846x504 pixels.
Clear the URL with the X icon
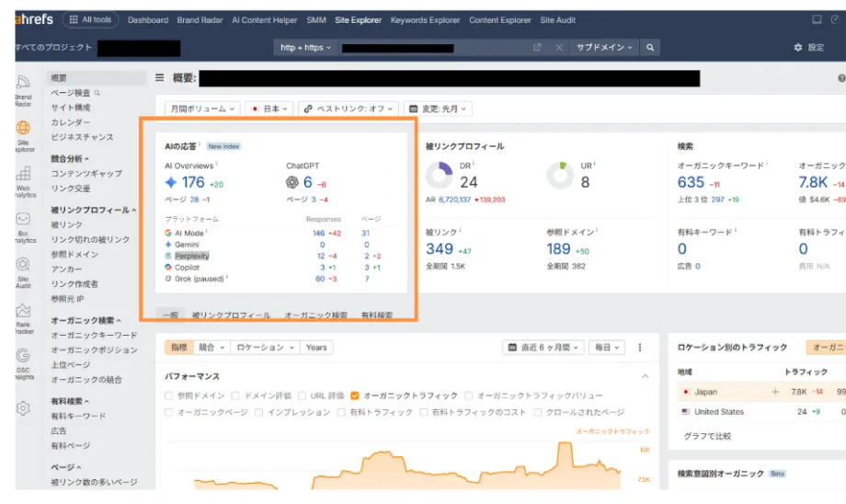(559, 48)
